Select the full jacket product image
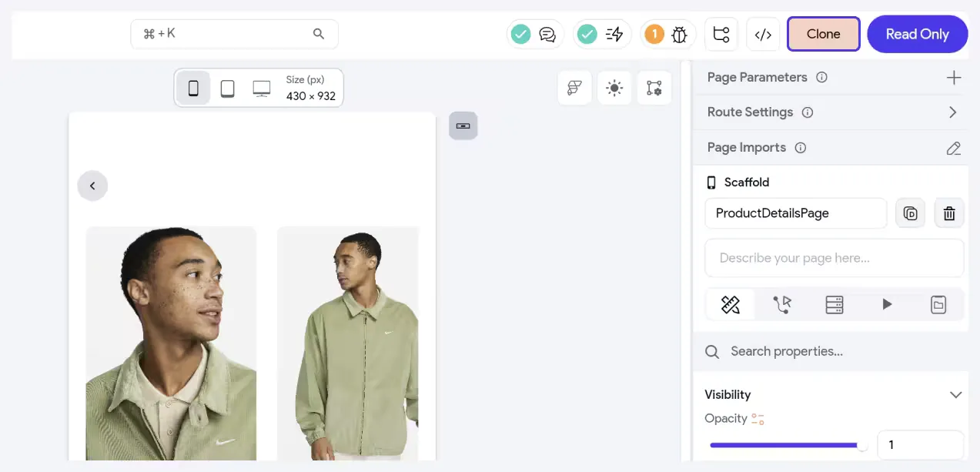 point(348,343)
